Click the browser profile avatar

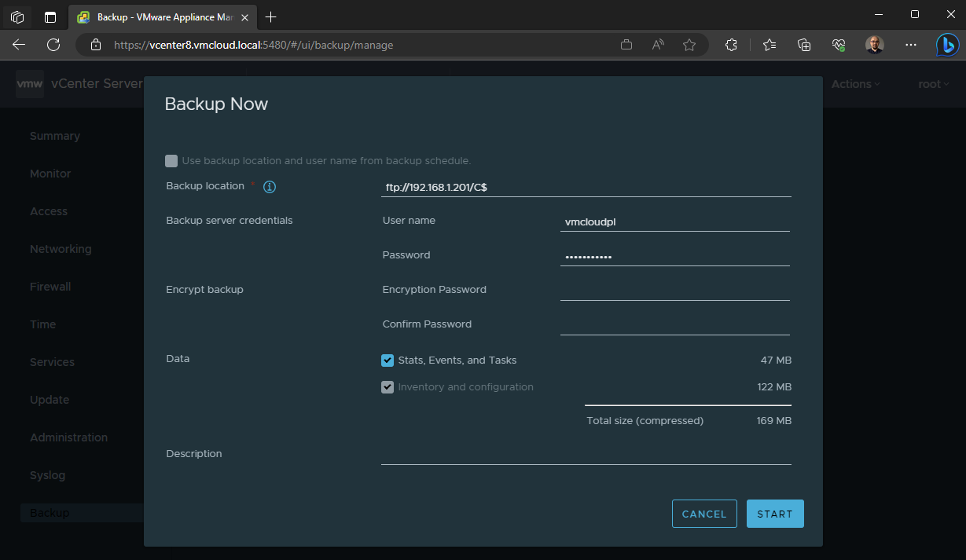pyautogui.click(x=875, y=45)
